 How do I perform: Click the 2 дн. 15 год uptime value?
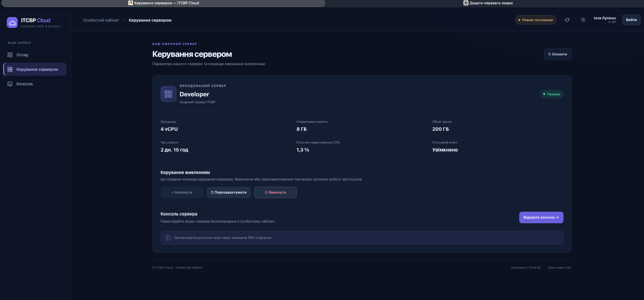[174, 150]
